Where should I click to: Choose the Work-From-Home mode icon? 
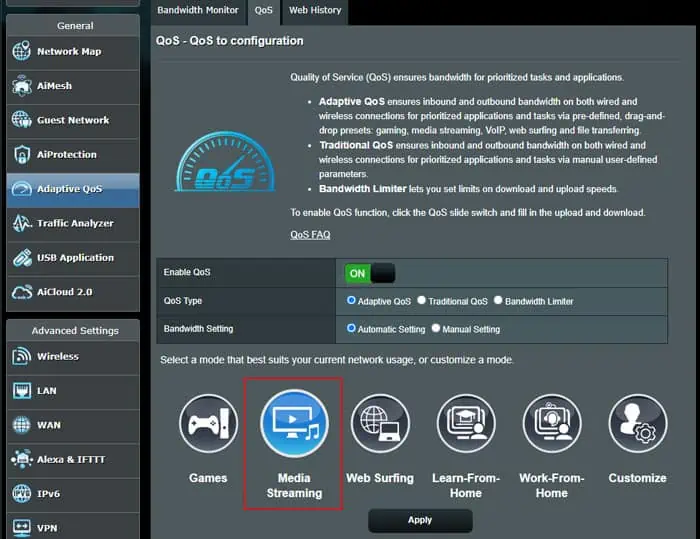(552, 423)
